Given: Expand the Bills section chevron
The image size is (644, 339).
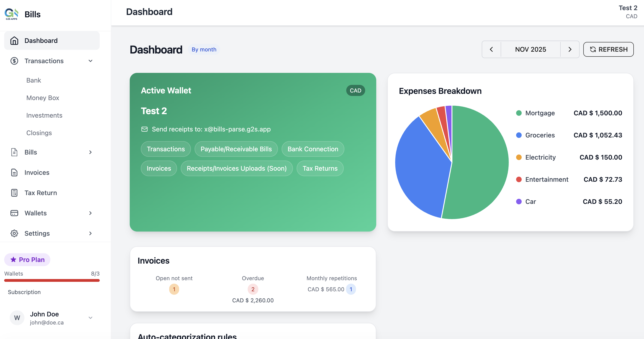Looking at the screenshot, I should click(90, 152).
